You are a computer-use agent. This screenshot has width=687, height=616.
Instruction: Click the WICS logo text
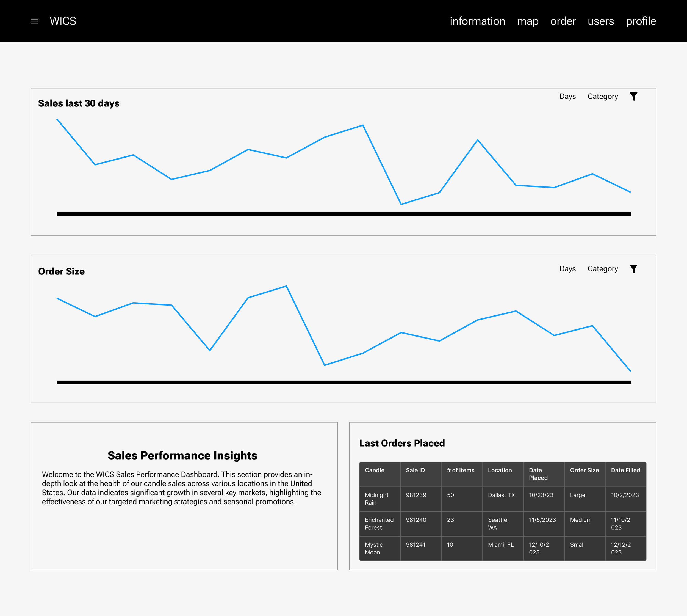(63, 21)
